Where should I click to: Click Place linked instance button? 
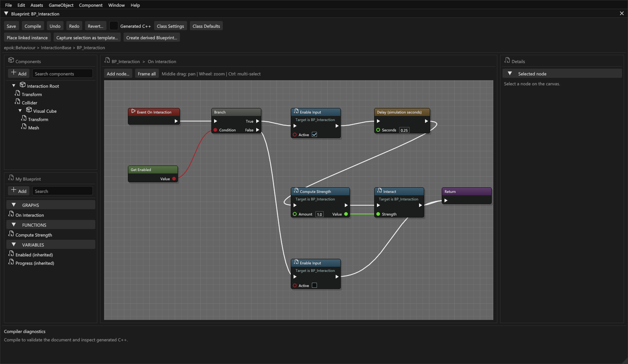click(27, 38)
